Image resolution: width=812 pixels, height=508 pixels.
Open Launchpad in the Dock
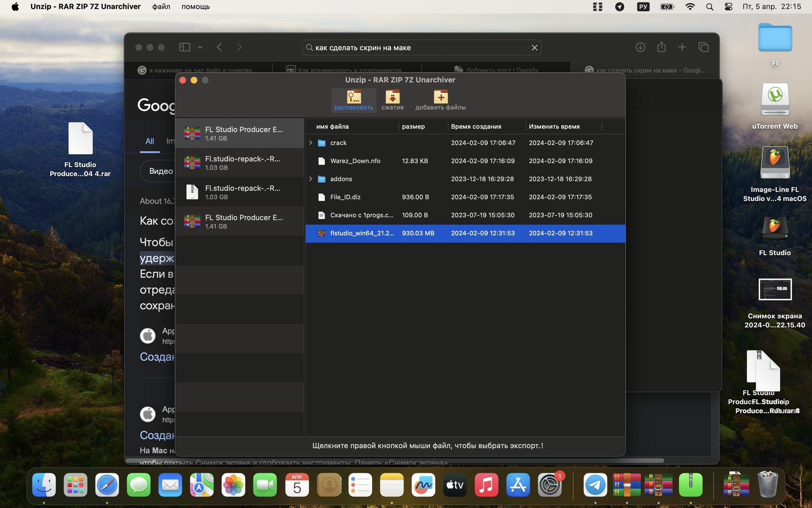tap(75, 485)
